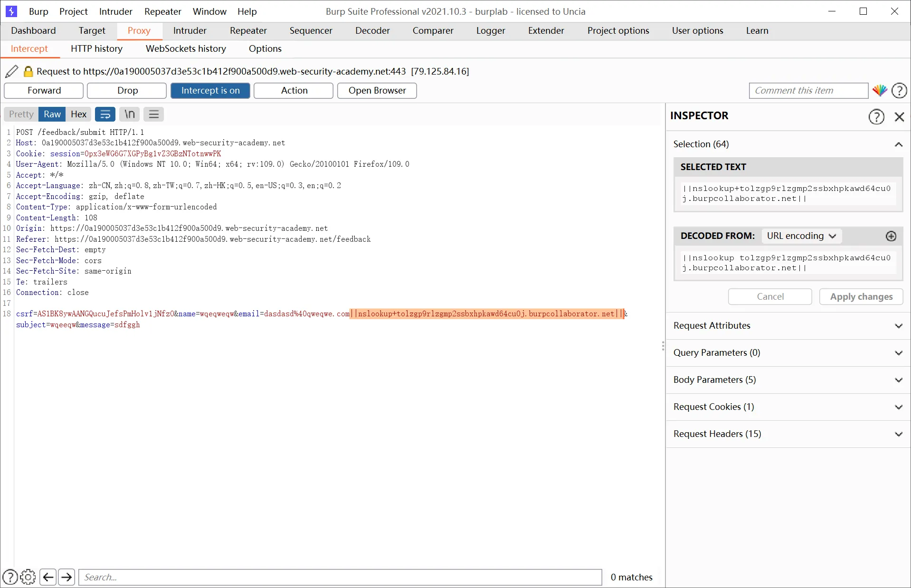This screenshot has width=911, height=588.
Task: Click Apply changes in Inspector
Action: pos(861,296)
